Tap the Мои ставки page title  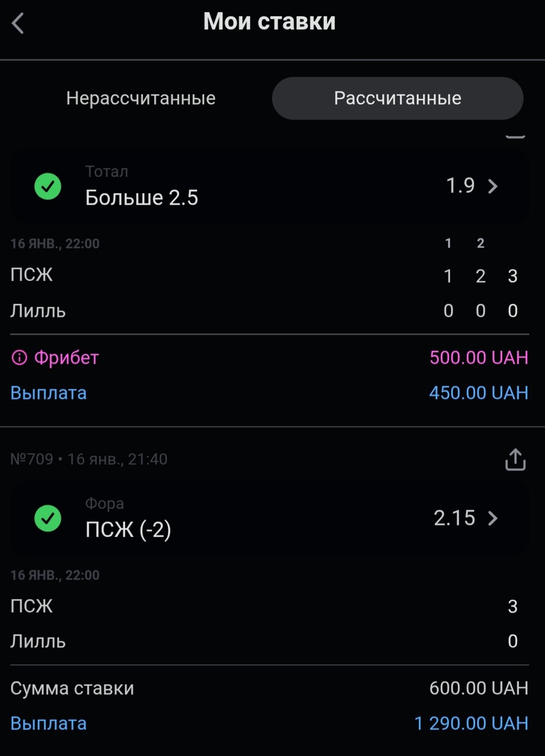point(269,22)
